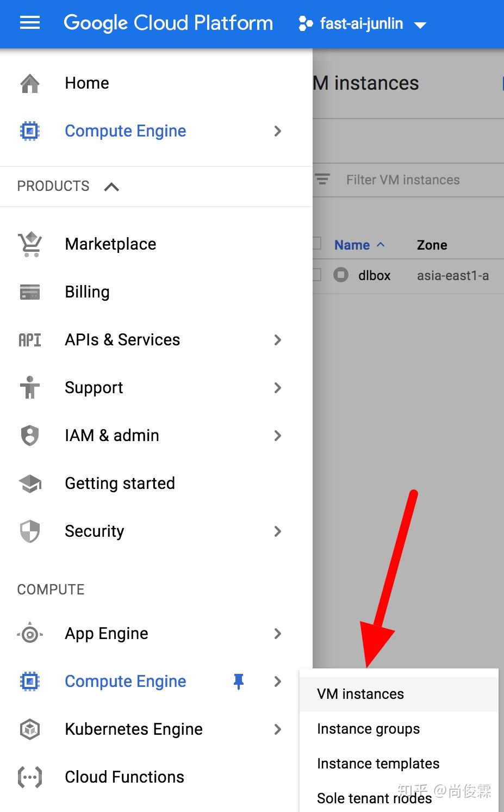Choose Instance templates in the submenu
This screenshot has height=812, width=504.
[378, 764]
